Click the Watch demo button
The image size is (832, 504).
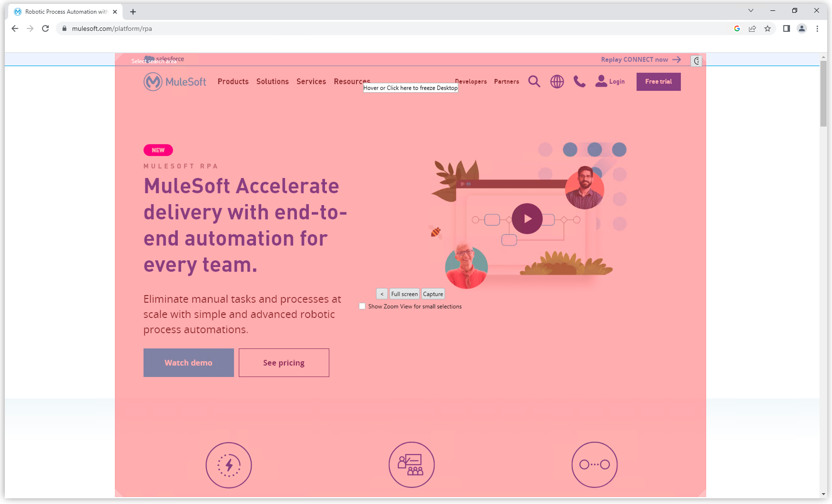coord(188,363)
